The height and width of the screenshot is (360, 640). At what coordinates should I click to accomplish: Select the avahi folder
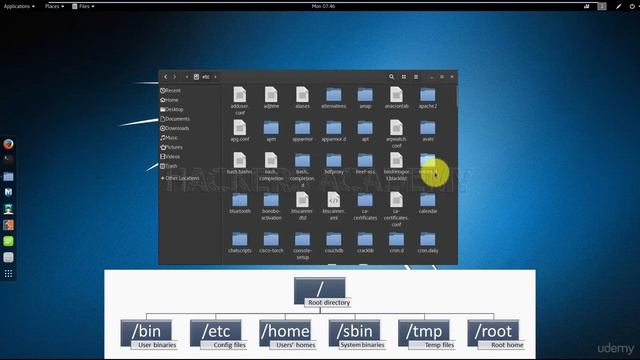pyautogui.click(x=428, y=131)
